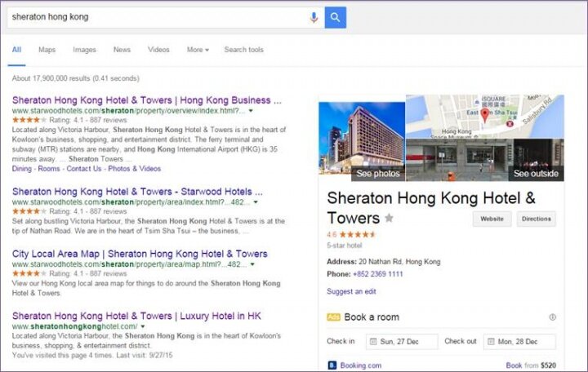Click Book from $520 link
The image size is (588, 372).
pos(531,365)
